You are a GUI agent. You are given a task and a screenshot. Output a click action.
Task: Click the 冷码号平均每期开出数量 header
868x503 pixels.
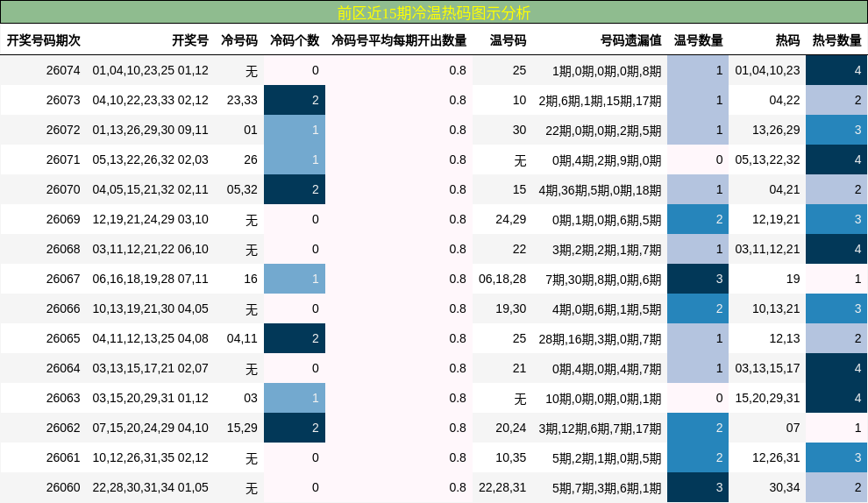(399, 40)
